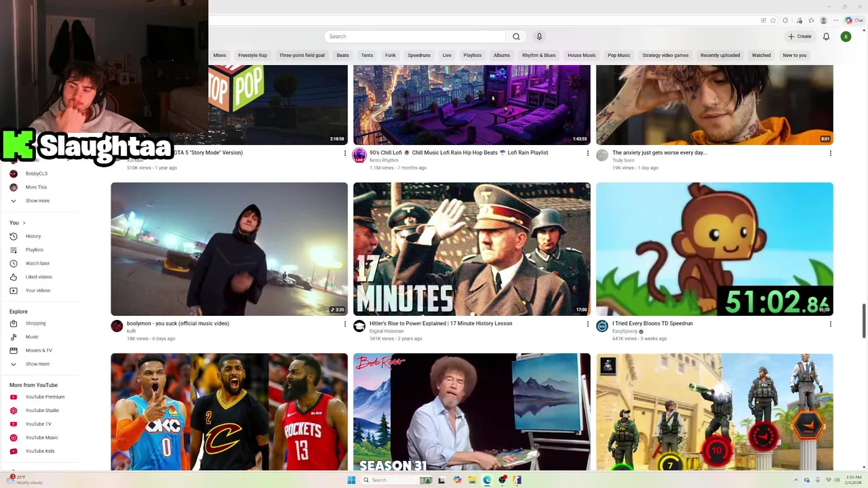Start voice search with the microphone icon
Screen dimensions: 868x488
click(539, 37)
